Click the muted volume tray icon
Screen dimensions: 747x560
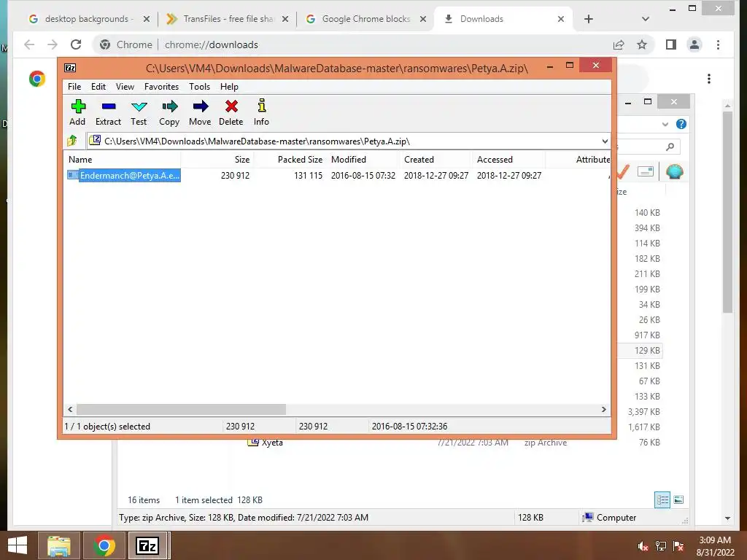pyautogui.click(x=643, y=546)
